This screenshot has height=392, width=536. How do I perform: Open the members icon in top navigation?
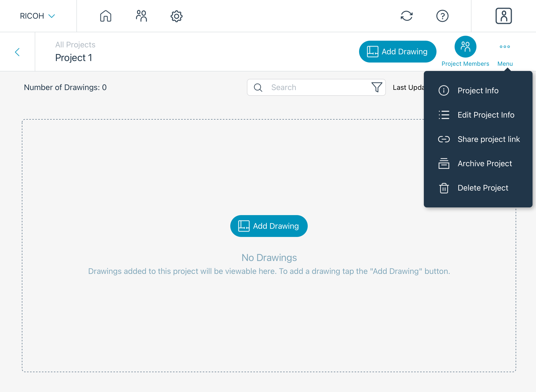pyautogui.click(x=141, y=16)
